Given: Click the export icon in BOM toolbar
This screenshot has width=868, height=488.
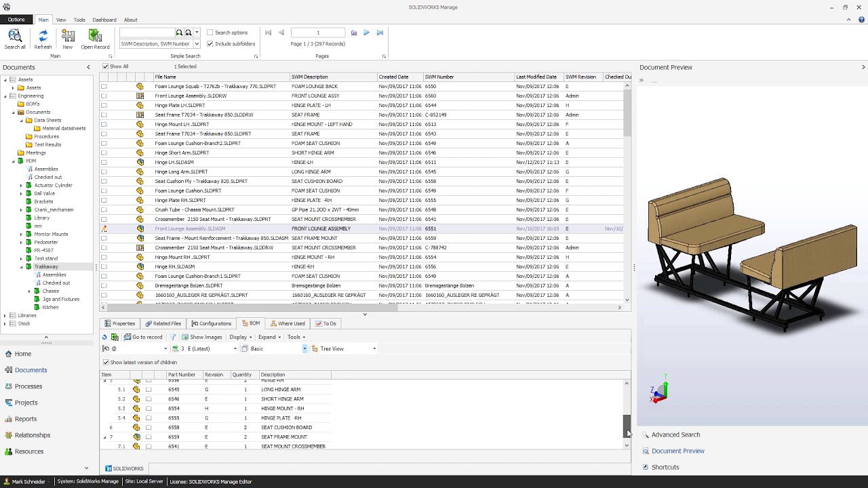Looking at the screenshot, I should click(x=115, y=337).
